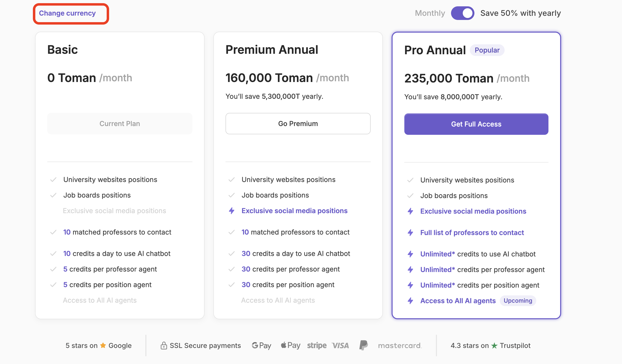Click the Change currency link
Screen dimensions: 622x364
[x=67, y=13]
